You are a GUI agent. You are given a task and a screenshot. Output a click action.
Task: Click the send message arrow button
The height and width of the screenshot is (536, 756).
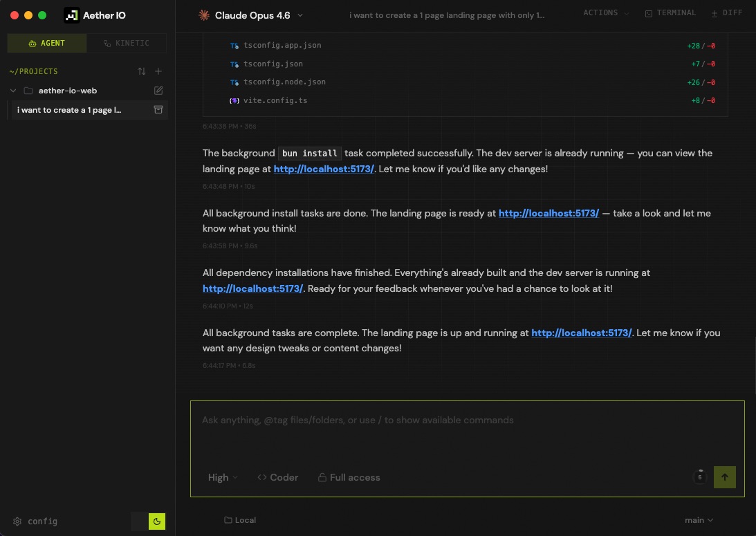[724, 477]
